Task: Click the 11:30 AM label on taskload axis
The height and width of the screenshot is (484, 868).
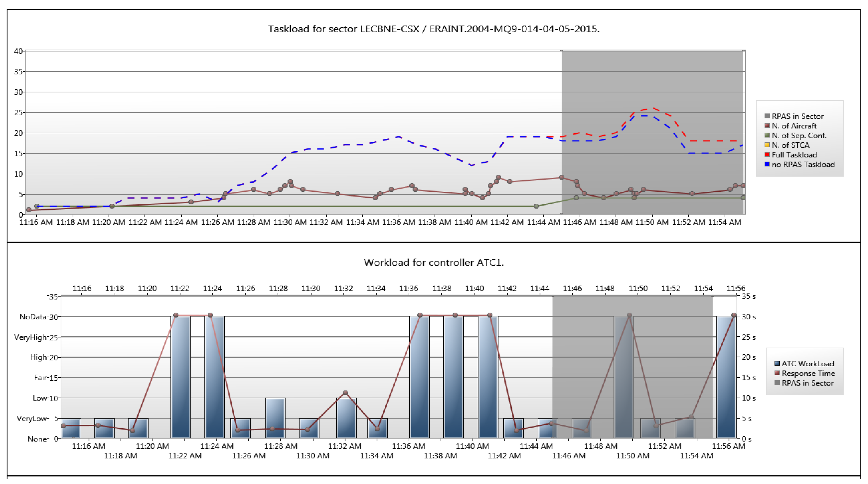Action: tap(290, 222)
